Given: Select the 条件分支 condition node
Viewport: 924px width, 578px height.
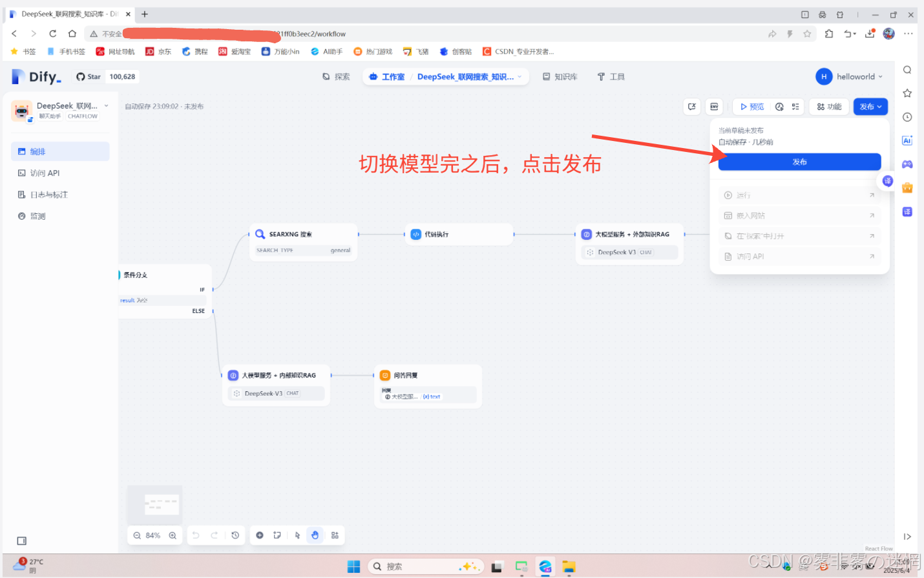Looking at the screenshot, I should (166, 291).
